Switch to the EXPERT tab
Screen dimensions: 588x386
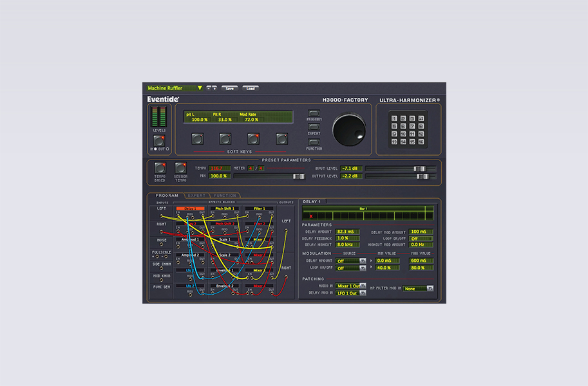(196, 195)
